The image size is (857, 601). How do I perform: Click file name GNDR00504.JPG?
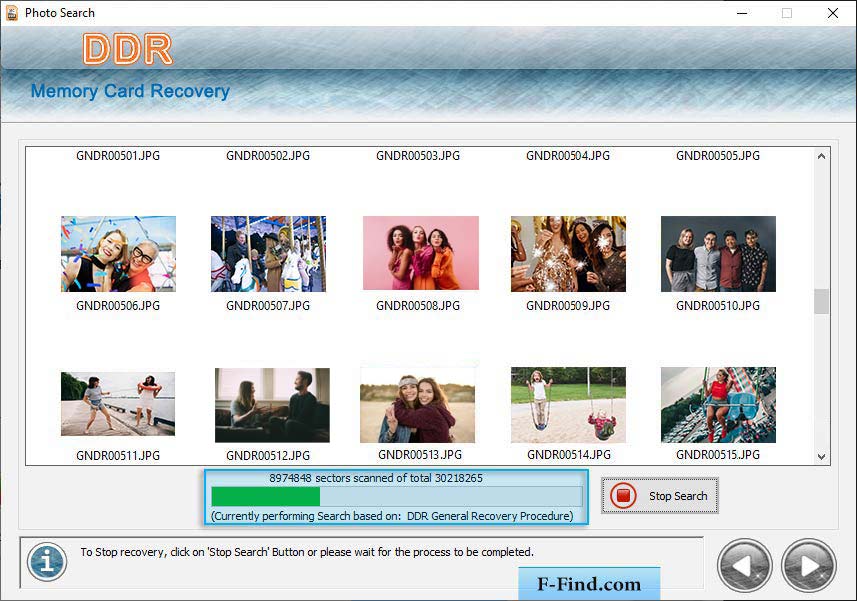point(568,156)
